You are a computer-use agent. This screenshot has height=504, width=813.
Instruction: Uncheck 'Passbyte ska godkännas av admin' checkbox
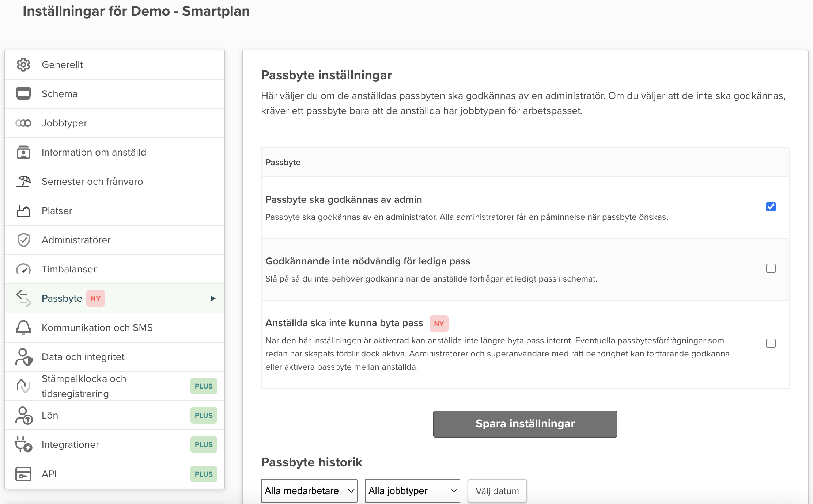771,207
